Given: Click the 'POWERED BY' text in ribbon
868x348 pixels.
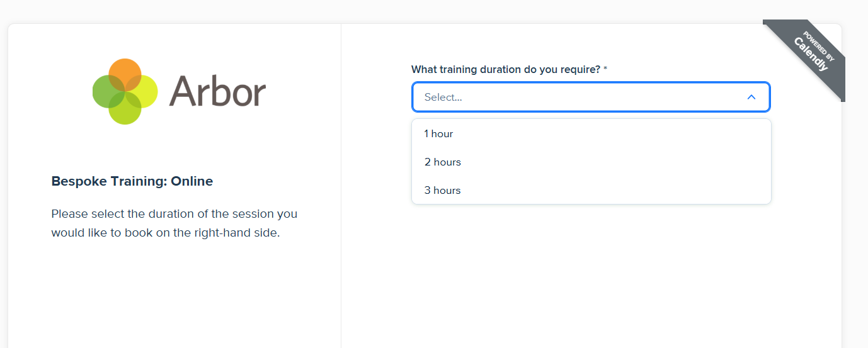Looking at the screenshot, I should (x=819, y=46).
